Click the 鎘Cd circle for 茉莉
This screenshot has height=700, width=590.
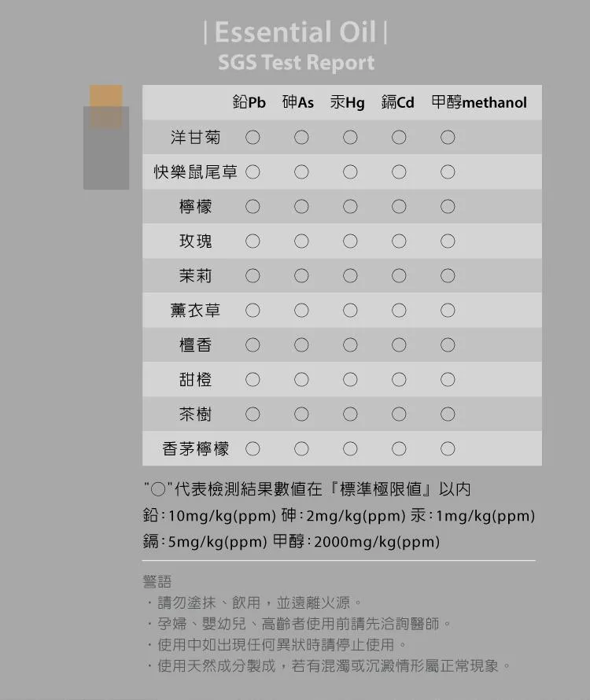[399, 276]
